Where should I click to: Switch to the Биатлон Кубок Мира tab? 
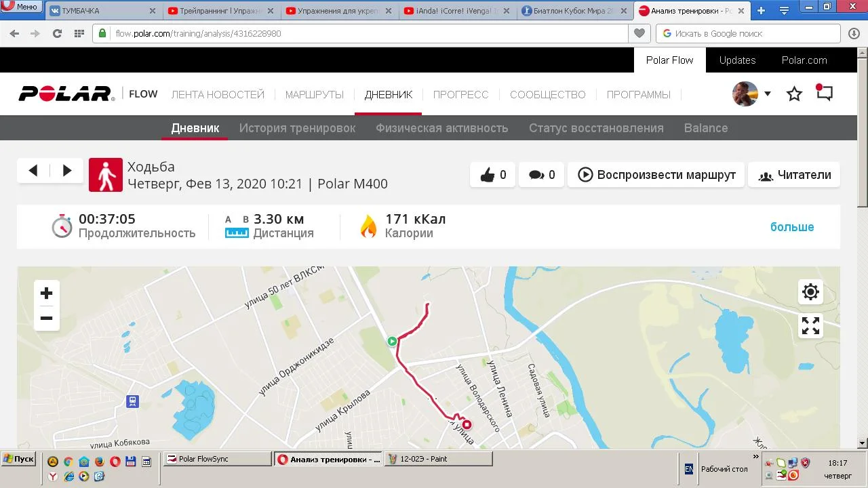[x=574, y=11]
